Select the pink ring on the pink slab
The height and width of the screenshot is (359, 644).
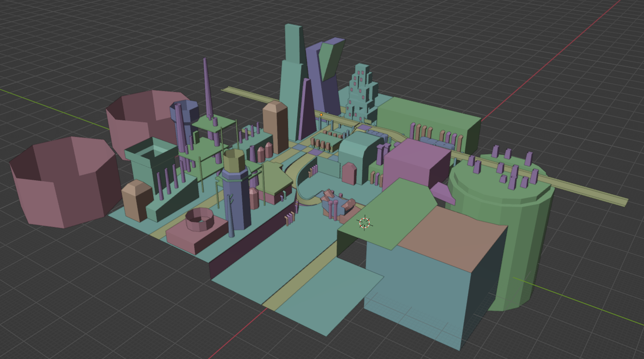pos(199,220)
